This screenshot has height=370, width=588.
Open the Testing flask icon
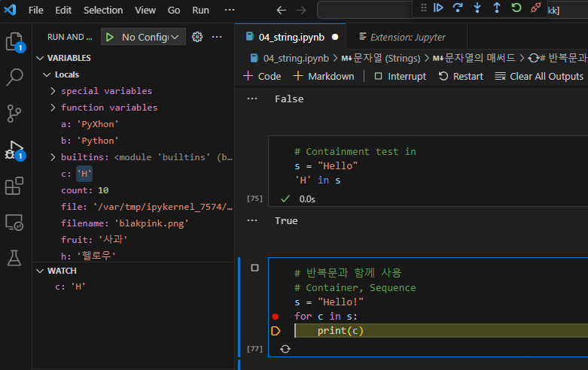coord(14,258)
